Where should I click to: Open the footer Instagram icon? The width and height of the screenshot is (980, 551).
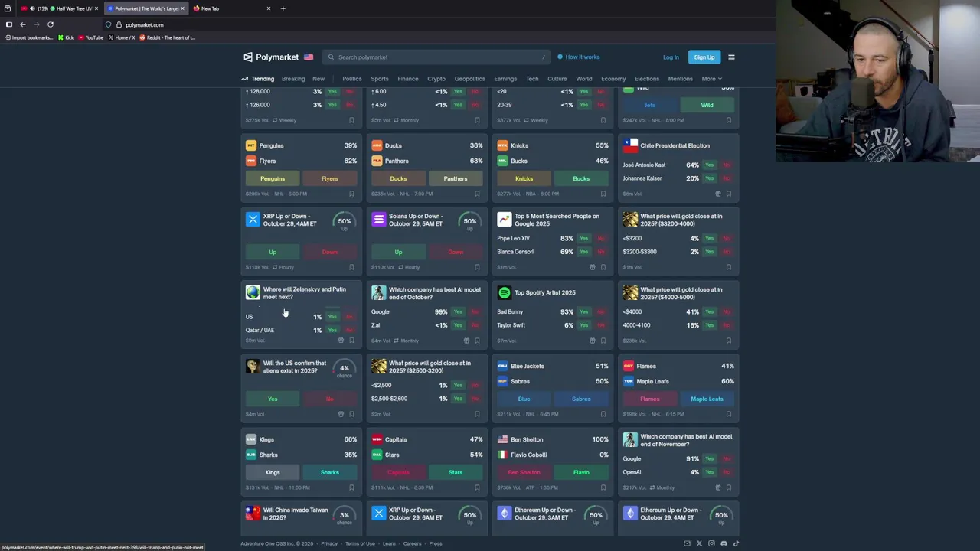pyautogui.click(x=711, y=543)
